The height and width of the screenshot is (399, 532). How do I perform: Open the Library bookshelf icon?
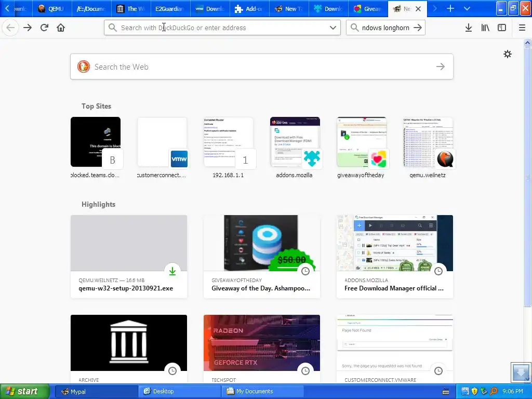click(x=485, y=28)
